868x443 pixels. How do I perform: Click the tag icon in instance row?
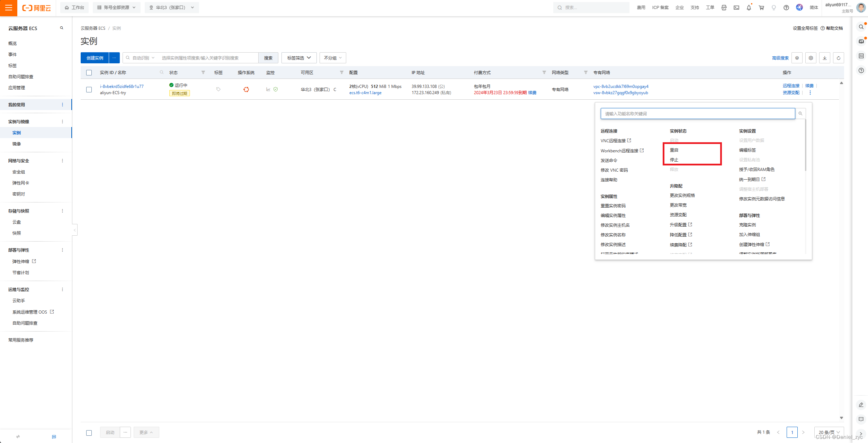coord(218,89)
